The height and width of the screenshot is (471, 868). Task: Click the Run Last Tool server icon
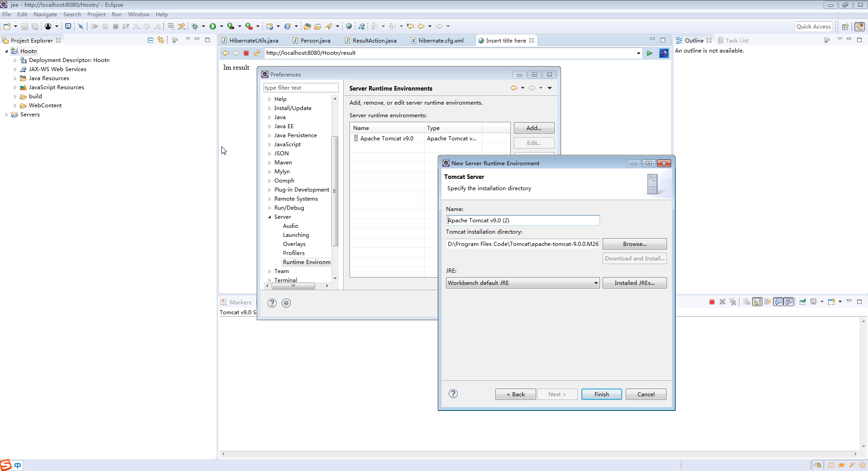click(249, 26)
